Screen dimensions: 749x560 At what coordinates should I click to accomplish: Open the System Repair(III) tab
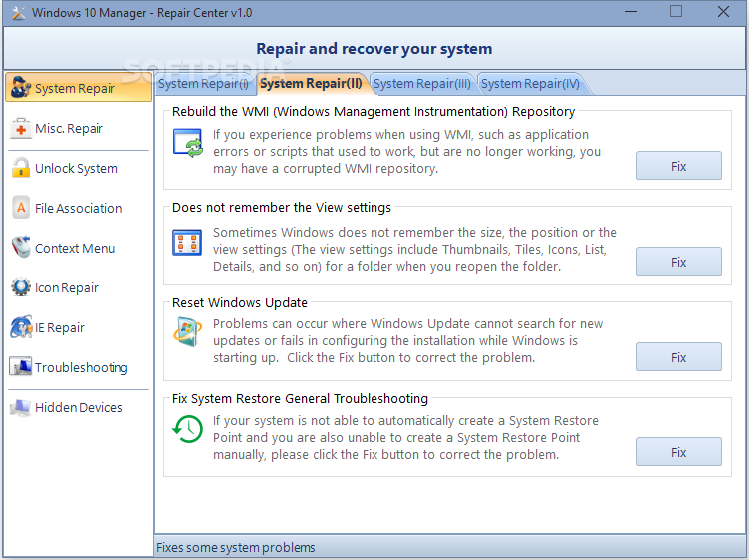pos(421,84)
